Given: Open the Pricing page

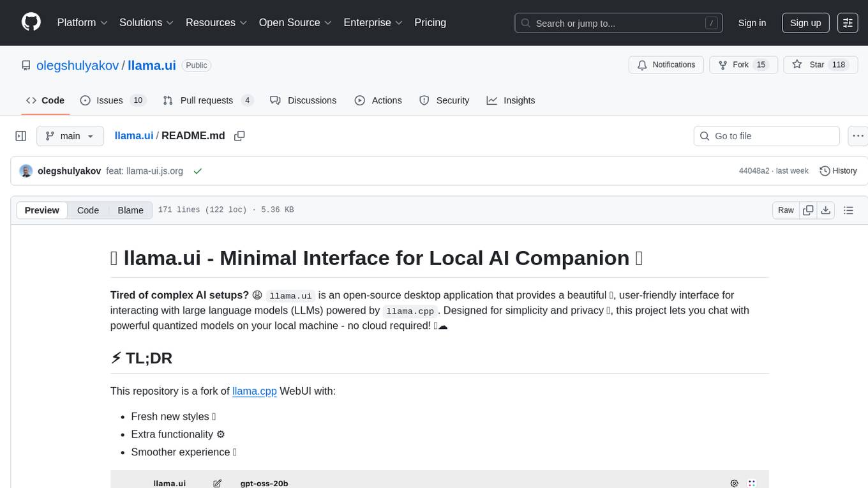Looking at the screenshot, I should click(430, 22).
